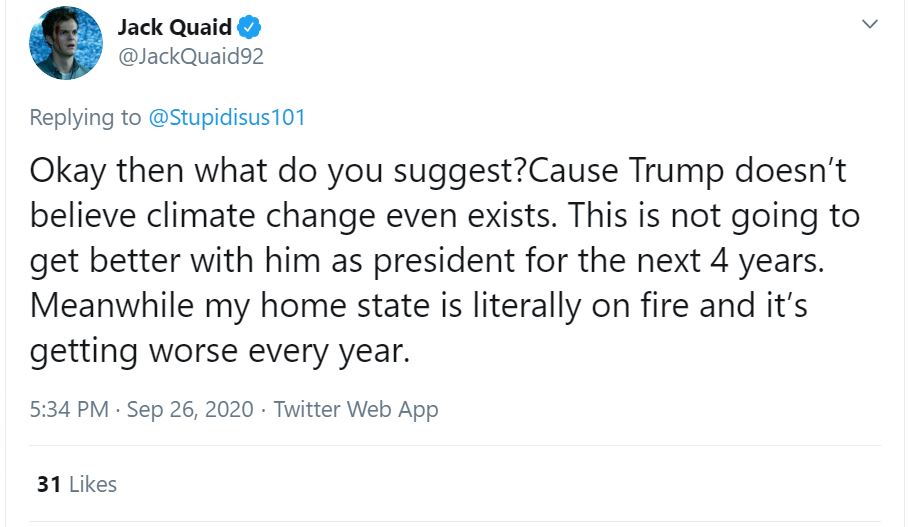View the Likes list
This screenshot has width=908, height=527.
point(93,484)
